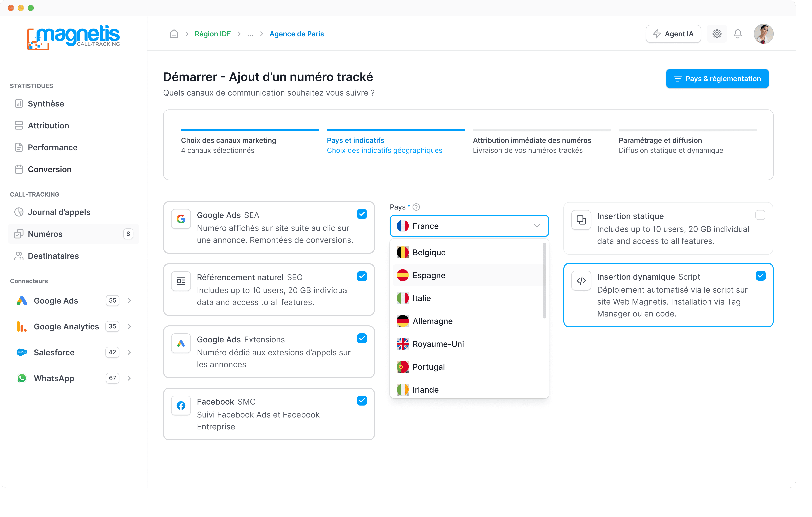Click the Pays & règlementation button
The width and height of the screenshot is (812, 517).
(x=717, y=79)
